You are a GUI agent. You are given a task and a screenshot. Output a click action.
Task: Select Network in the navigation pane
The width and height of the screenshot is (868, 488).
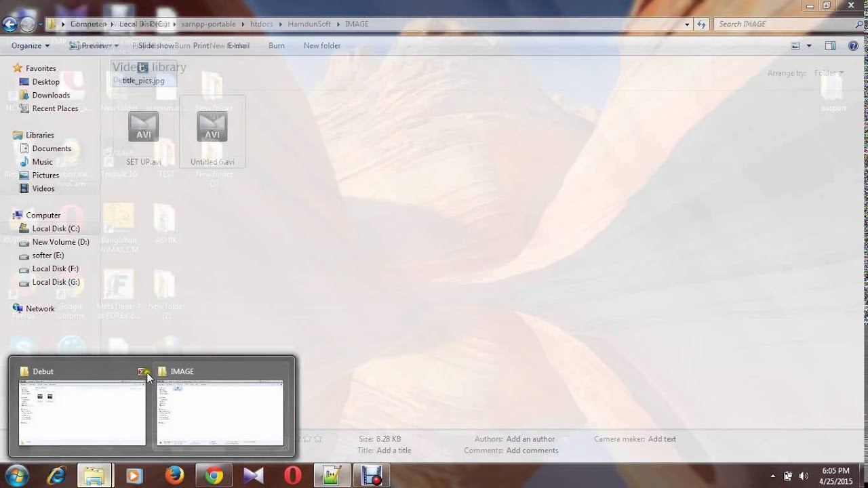pos(40,309)
